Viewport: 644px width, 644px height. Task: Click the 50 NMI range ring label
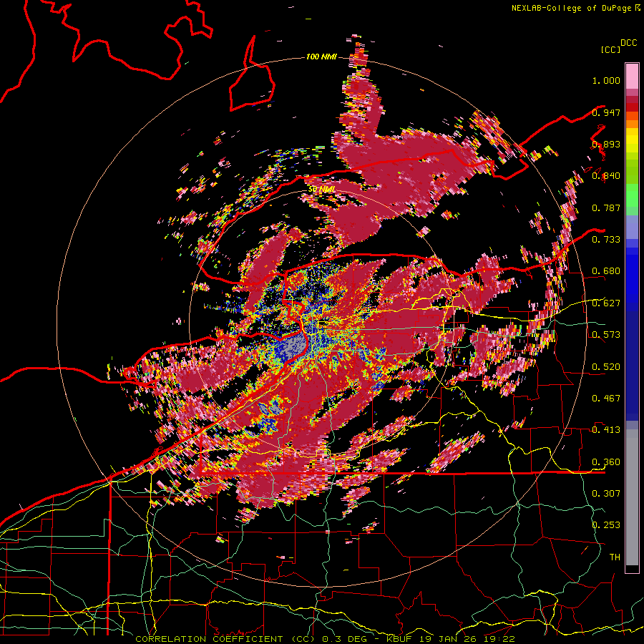(321, 189)
